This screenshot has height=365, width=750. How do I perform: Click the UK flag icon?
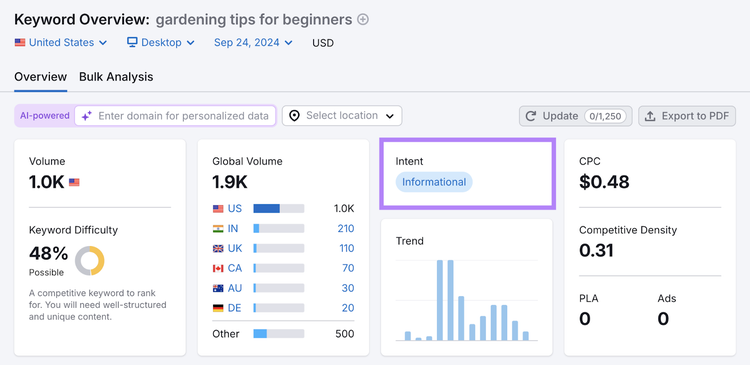pyautogui.click(x=218, y=248)
